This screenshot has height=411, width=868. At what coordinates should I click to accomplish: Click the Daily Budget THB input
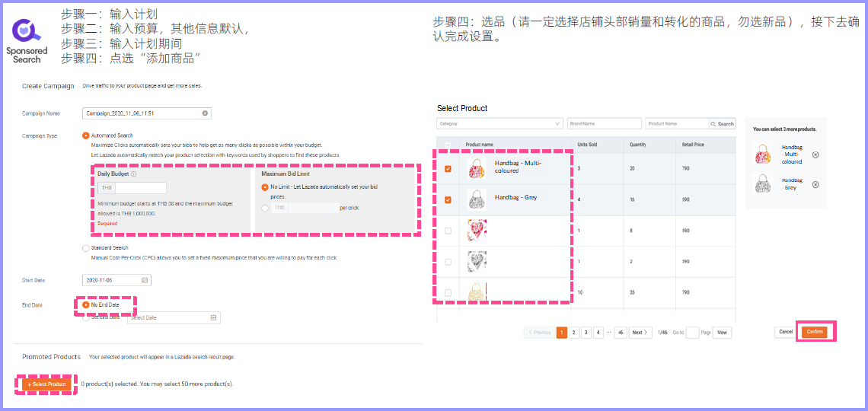point(141,188)
